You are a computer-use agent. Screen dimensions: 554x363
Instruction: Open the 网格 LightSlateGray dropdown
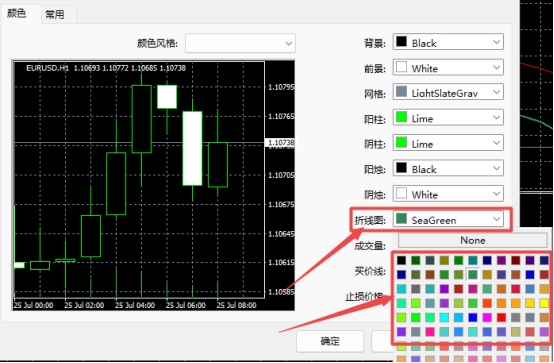point(448,93)
